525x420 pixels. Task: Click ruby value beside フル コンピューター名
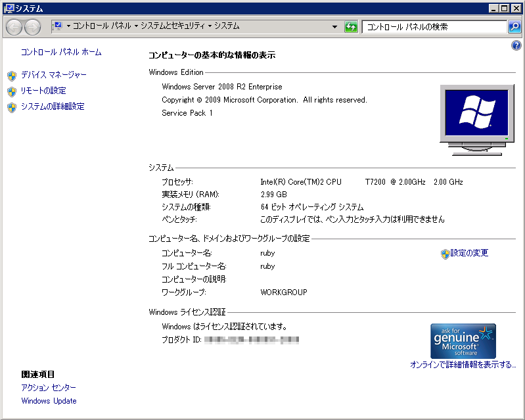267,266
